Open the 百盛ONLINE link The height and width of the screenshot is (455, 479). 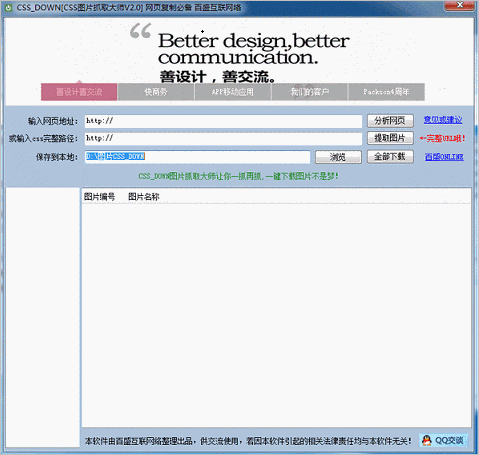click(444, 157)
